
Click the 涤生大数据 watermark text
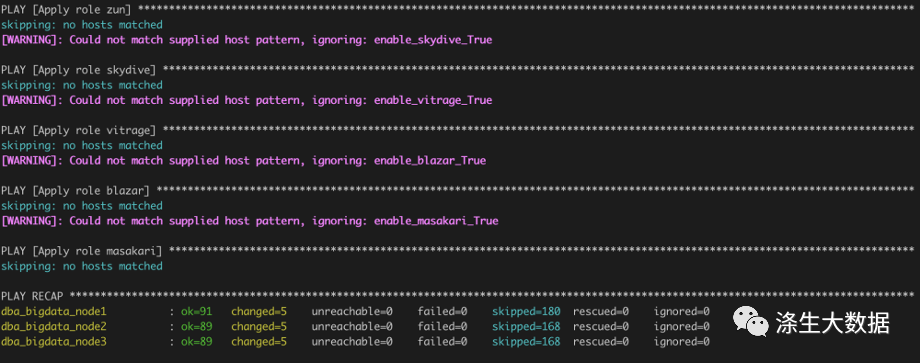tap(833, 323)
